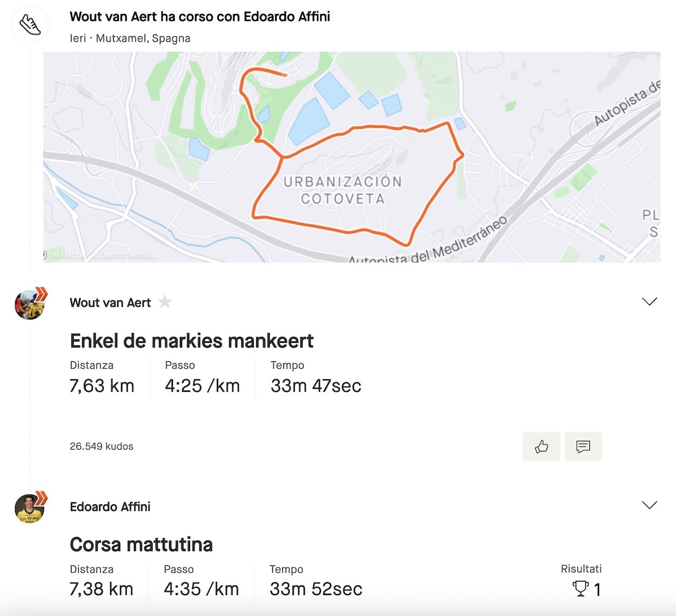Viewport: 676px width, 616px height.
Task: Click the running shoe activity icon
Action: coord(30,25)
